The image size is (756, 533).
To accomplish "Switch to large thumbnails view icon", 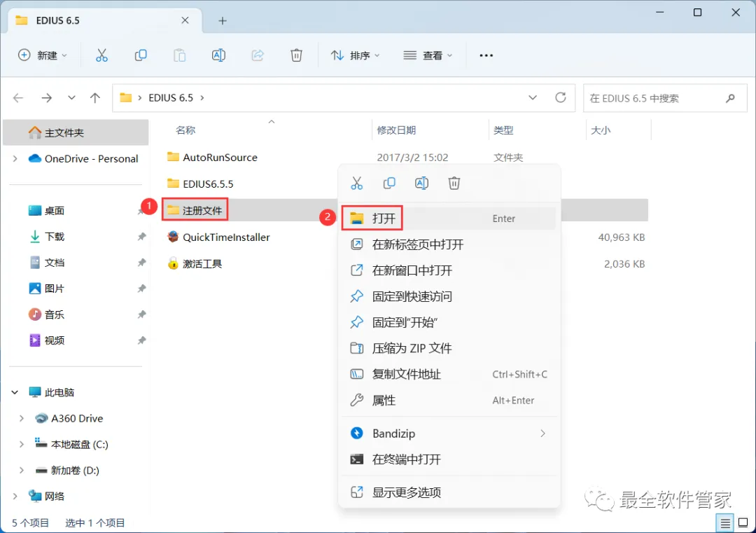I will (x=743, y=523).
